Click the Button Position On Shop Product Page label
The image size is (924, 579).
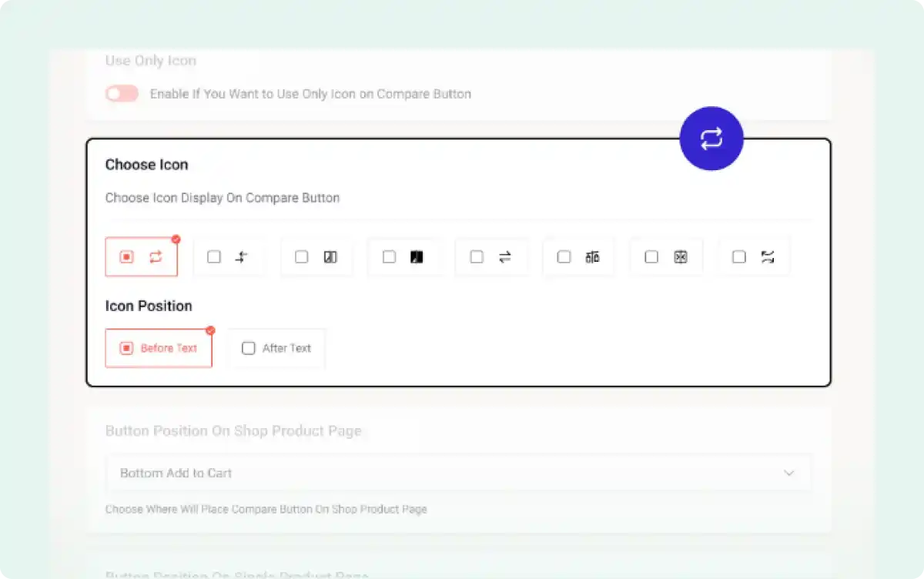pos(233,431)
